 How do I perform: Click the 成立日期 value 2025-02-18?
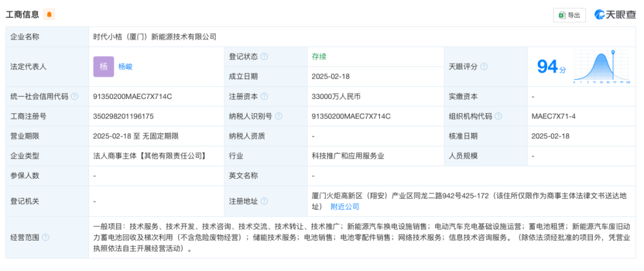(330, 77)
